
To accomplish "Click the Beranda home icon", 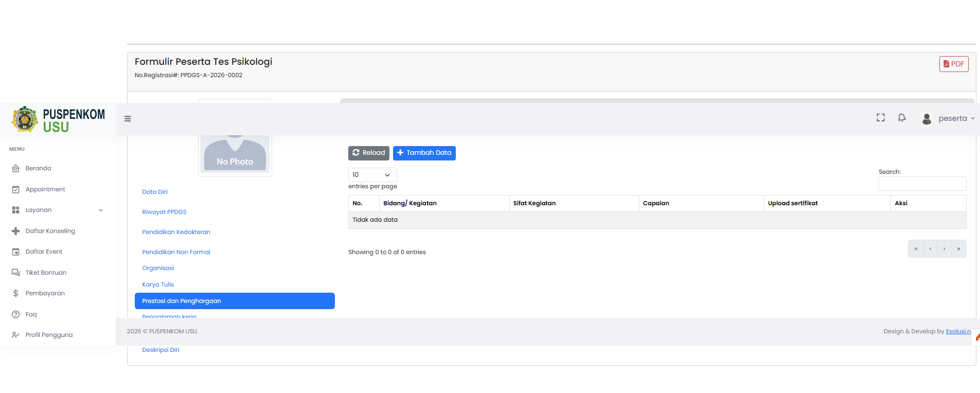I will tap(15, 168).
